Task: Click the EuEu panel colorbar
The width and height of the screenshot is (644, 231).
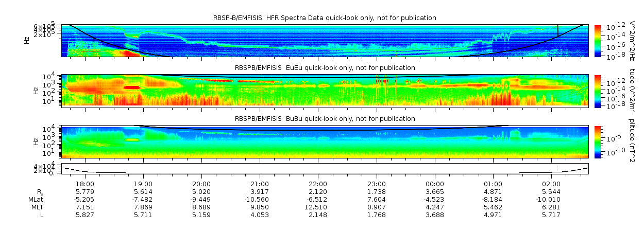Action: point(598,91)
